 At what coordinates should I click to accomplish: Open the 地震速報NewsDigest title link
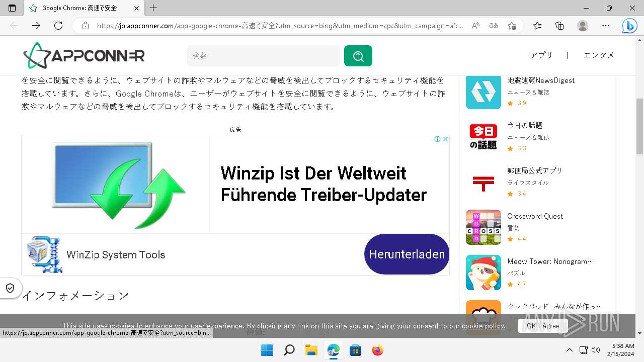pos(541,80)
